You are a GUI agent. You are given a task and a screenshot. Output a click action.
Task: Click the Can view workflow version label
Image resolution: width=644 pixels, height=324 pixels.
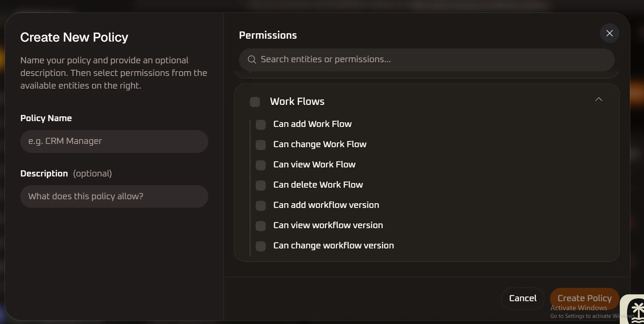328,225
